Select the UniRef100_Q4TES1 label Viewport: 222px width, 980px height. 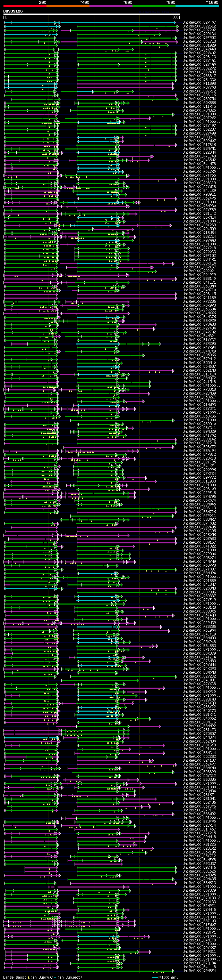pos(199,283)
